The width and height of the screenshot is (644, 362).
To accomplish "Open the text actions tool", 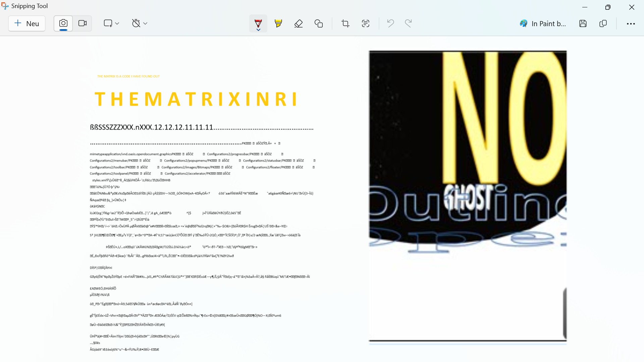I will (x=366, y=23).
